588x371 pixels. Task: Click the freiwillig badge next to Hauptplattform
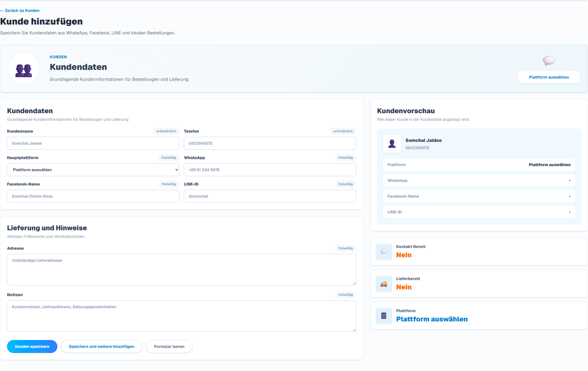pos(169,158)
